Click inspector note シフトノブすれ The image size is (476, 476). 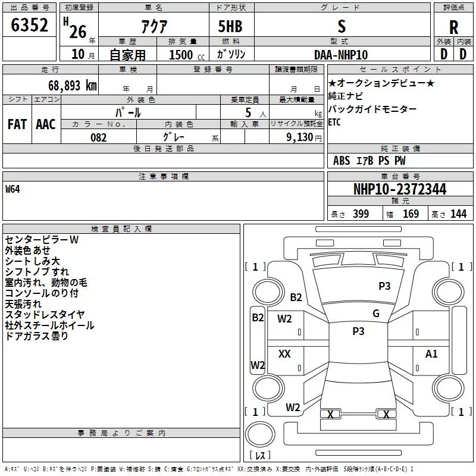coord(37,272)
